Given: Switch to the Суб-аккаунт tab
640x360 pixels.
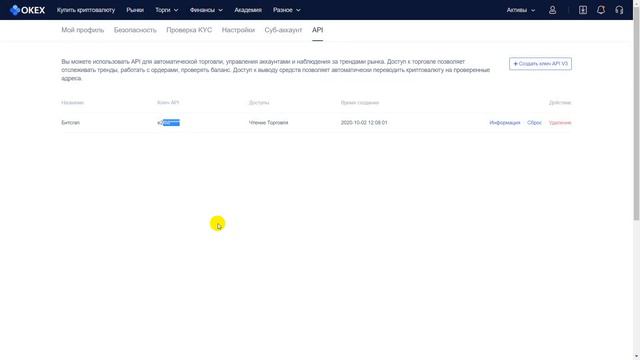Looking at the screenshot, I should pyautogui.click(x=283, y=30).
